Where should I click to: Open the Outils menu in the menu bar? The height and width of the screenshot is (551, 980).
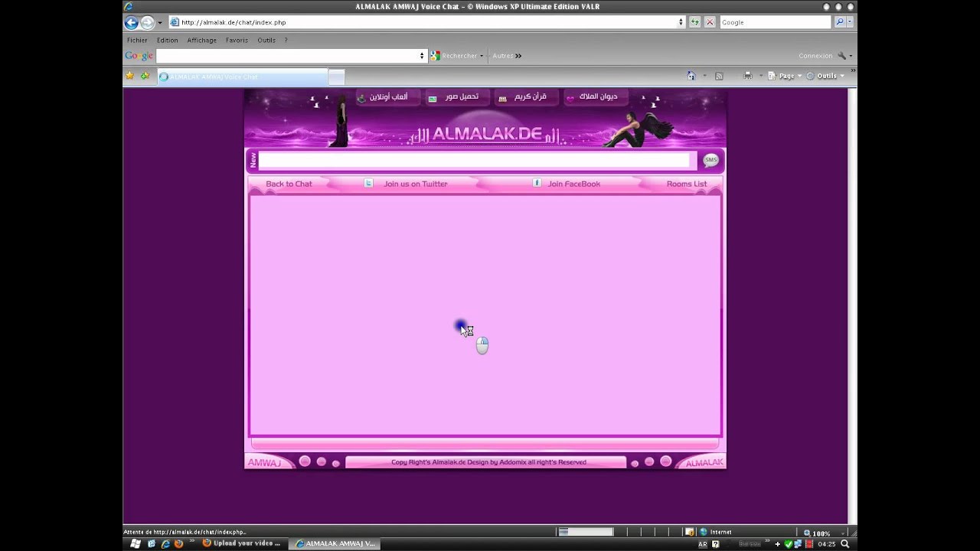266,40
